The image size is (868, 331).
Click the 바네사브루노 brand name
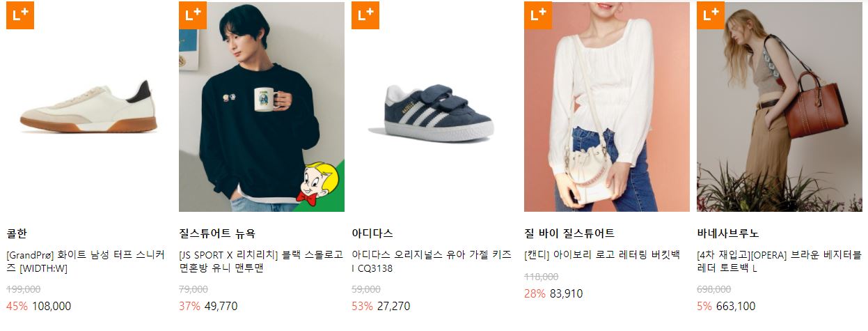[728, 233]
